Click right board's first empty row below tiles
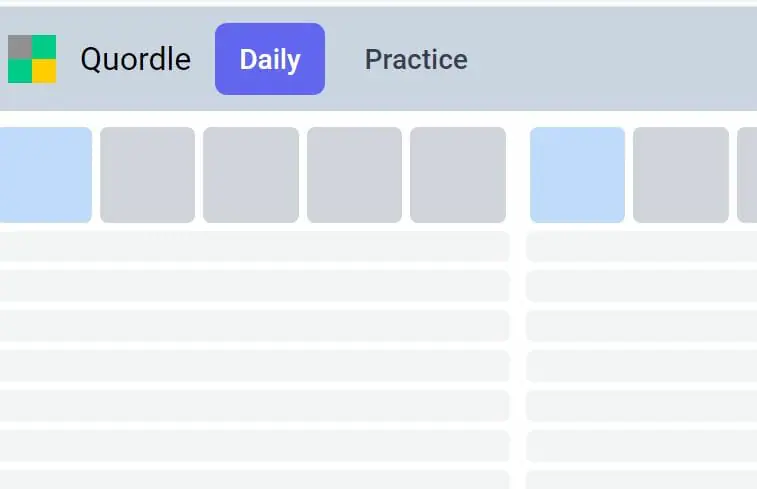This screenshot has height=489, width=757. pyautogui.click(x=642, y=246)
